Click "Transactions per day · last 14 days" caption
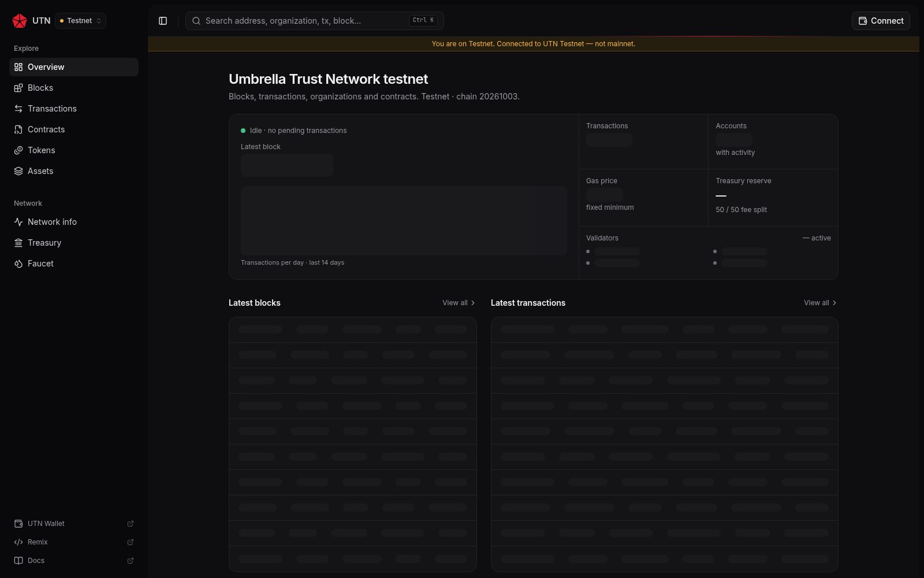This screenshot has height=578, width=924. click(292, 262)
